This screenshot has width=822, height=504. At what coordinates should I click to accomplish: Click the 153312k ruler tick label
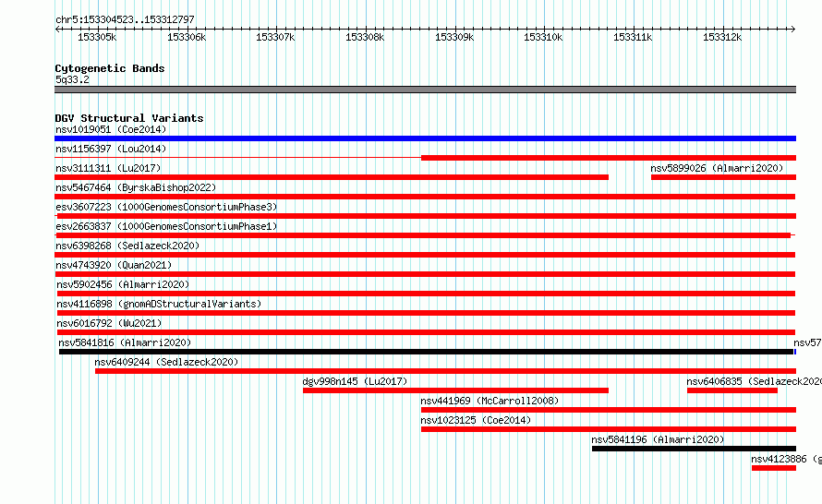point(722,37)
